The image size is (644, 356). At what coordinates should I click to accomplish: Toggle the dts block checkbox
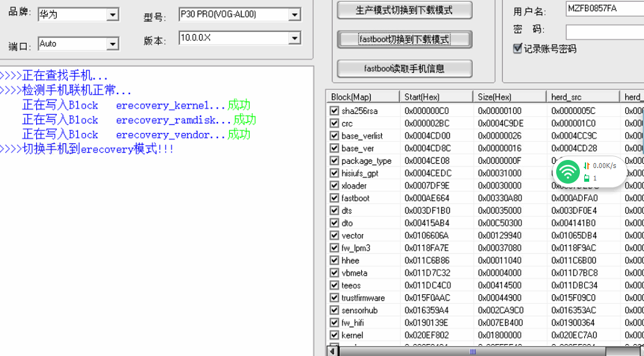(x=334, y=210)
